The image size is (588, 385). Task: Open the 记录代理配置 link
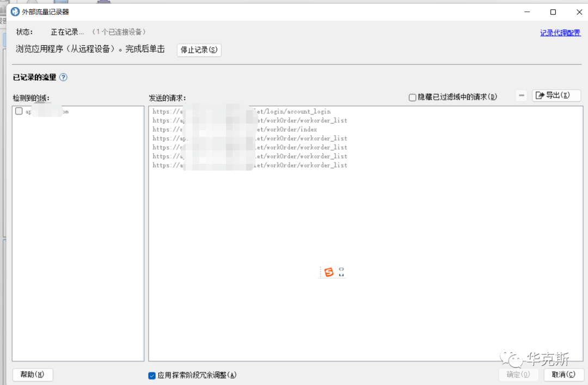click(560, 33)
